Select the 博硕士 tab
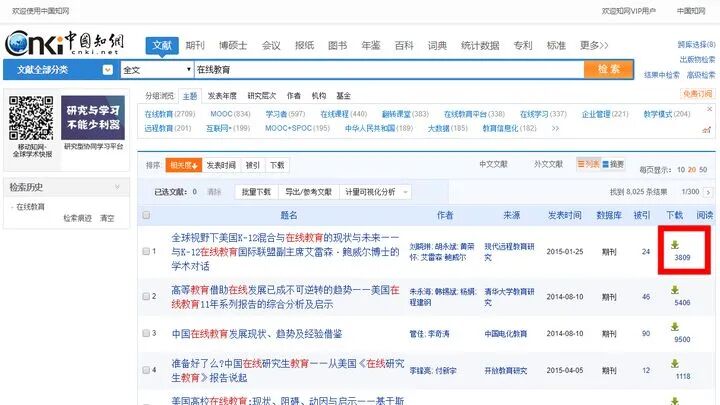Screen dimensions: 720x405 point(233,45)
